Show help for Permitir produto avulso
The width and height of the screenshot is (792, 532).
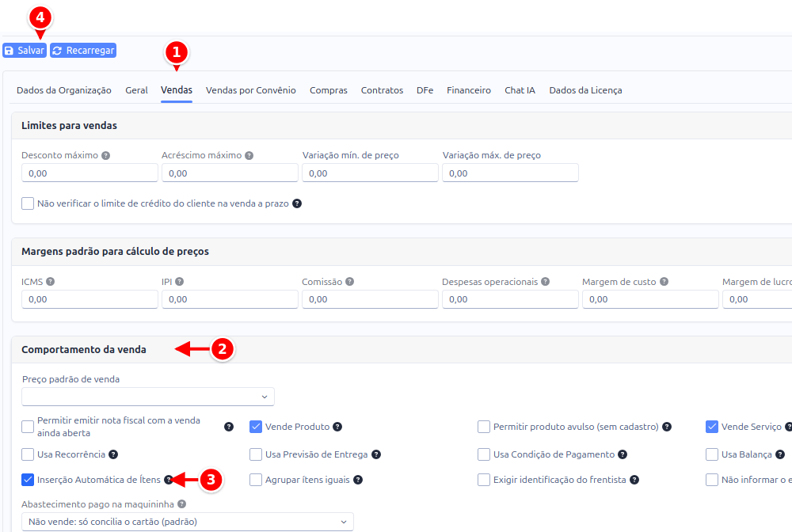(667, 427)
